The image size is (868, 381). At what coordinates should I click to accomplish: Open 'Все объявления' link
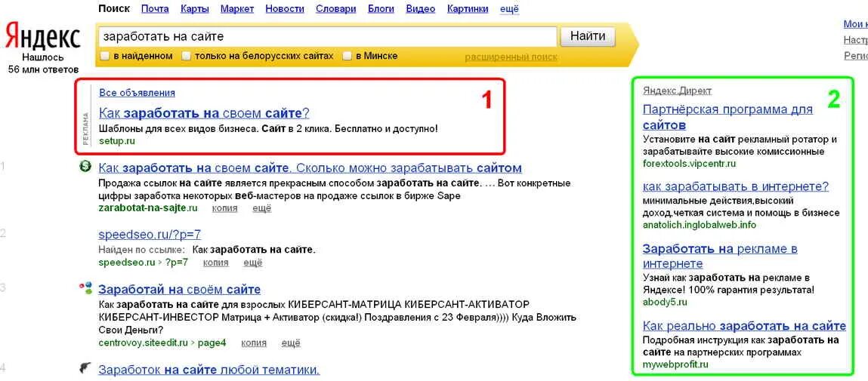pos(137,93)
